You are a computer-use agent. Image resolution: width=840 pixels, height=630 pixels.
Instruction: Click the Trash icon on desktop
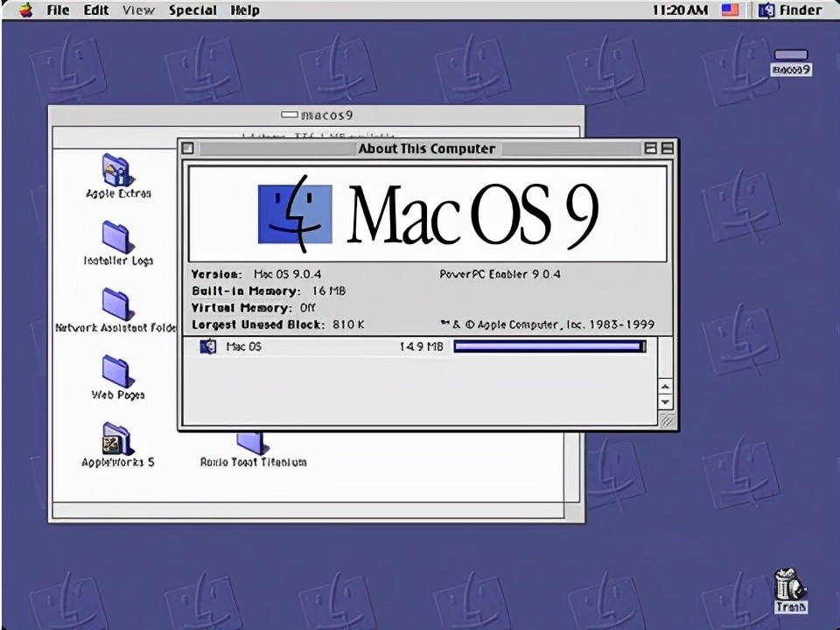click(x=789, y=586)
